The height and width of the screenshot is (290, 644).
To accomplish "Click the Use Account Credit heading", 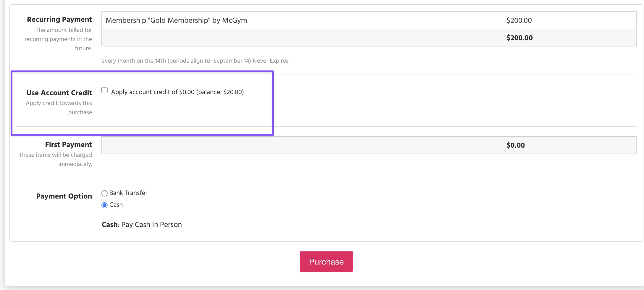I will point(59,93).
